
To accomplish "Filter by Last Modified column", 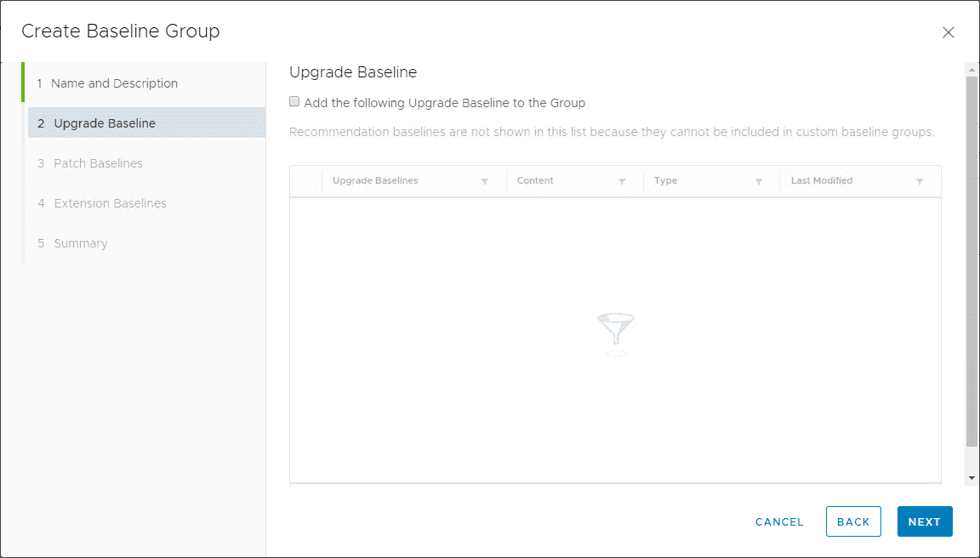I will click(920, 181).
